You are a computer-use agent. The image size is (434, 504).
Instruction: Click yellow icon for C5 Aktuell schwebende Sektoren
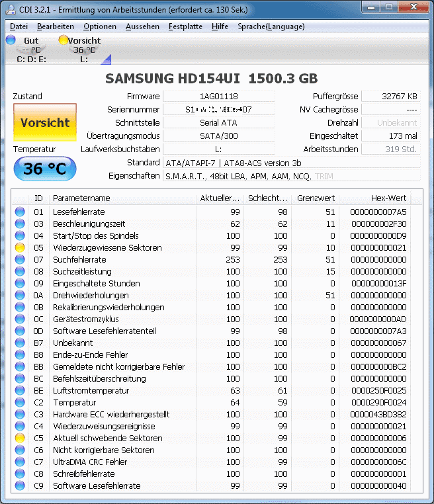point(20,438)
